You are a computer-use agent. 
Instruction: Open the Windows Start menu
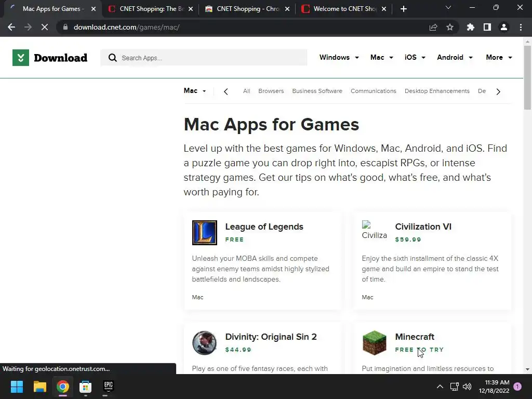pos(17,387)
